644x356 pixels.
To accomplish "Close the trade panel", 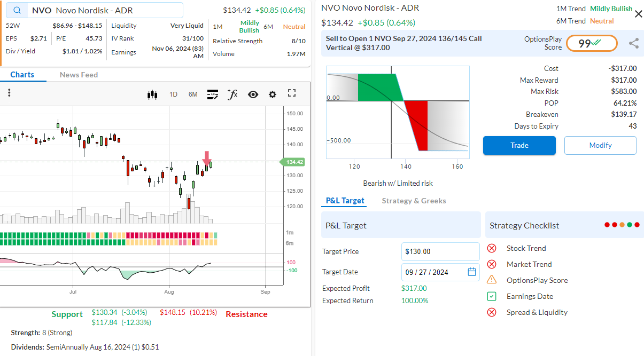I will [638, 14].
